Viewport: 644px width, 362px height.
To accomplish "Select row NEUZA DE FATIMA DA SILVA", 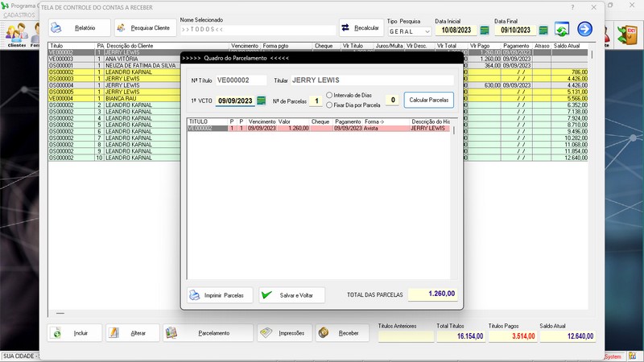I will coord(318,66).
